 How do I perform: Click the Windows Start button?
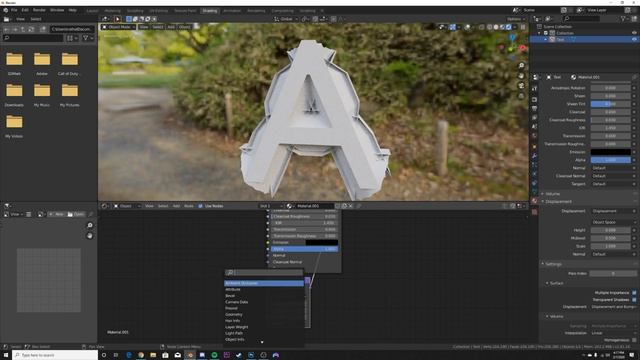pyautogui.click(x=6, y=356)
